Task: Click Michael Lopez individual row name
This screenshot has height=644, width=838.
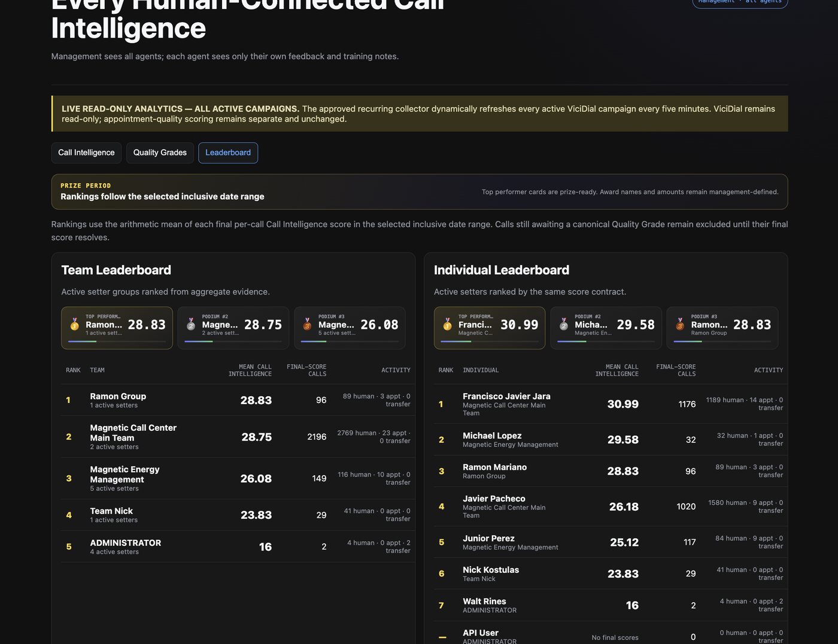Action: [492, 436]
